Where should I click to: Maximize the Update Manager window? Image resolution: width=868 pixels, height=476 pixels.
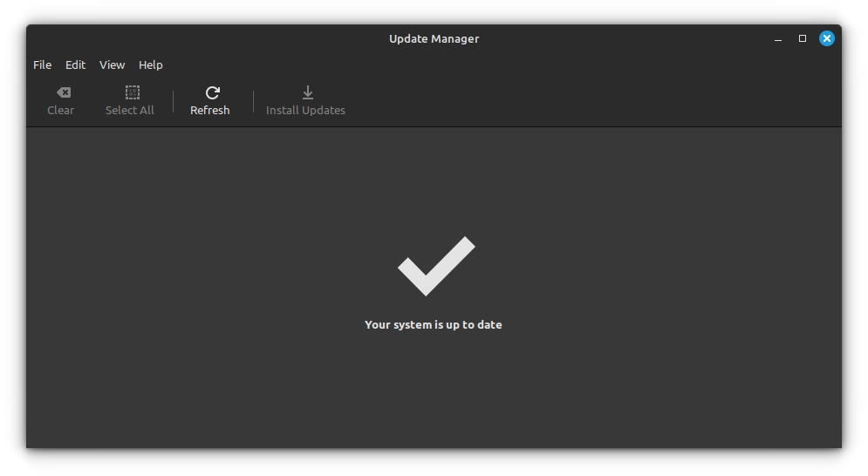coord(802,38)
